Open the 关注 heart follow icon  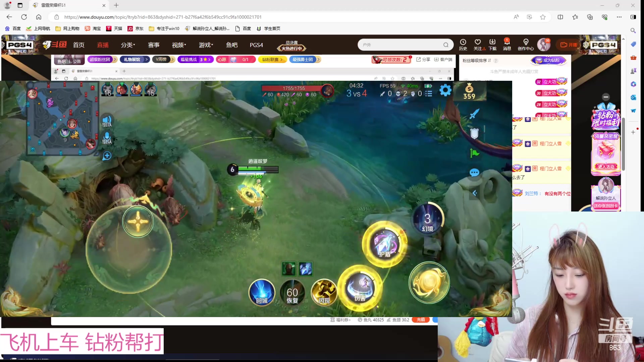click(478, 44)
